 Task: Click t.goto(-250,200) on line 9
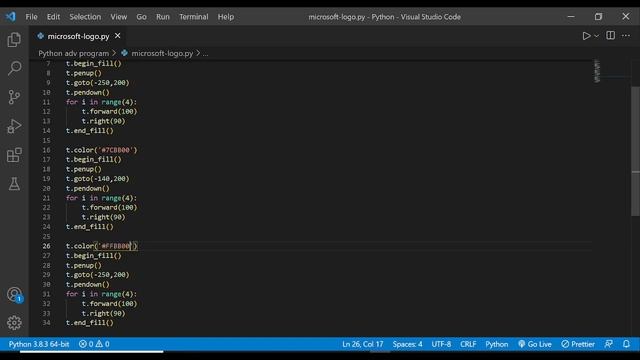pos(98,83)
